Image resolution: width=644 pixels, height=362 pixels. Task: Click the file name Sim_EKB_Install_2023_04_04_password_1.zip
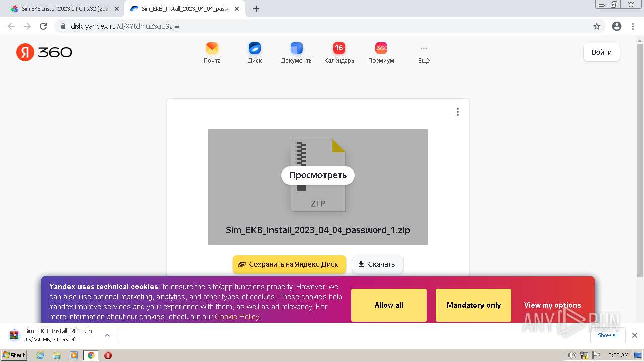pyautogui.click(x=318, y=230)
